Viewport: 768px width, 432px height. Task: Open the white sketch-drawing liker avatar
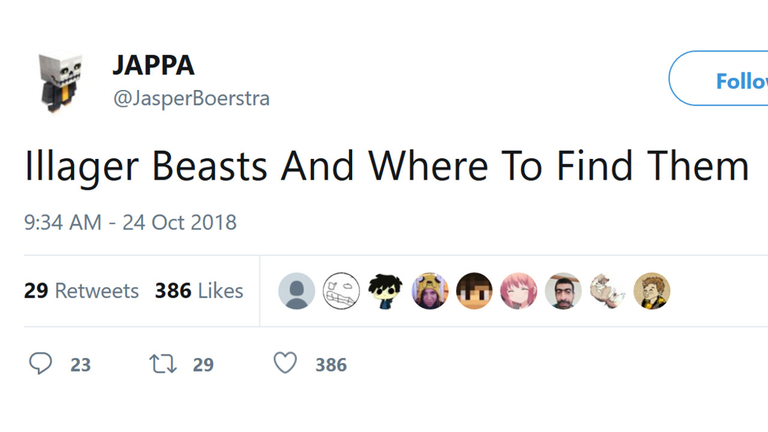pos(341,291)
